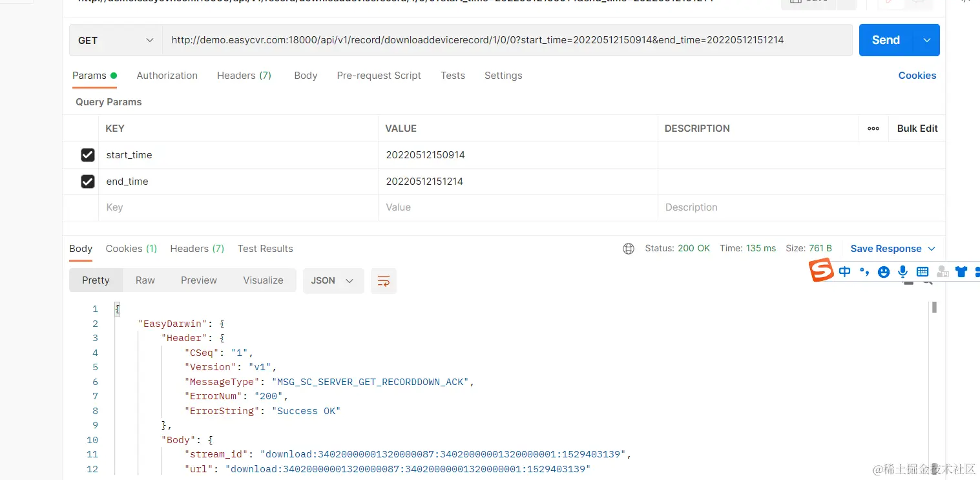Change response format via JSON dropdown
This screenshot has width=980, height=480.
coord(333,281)
